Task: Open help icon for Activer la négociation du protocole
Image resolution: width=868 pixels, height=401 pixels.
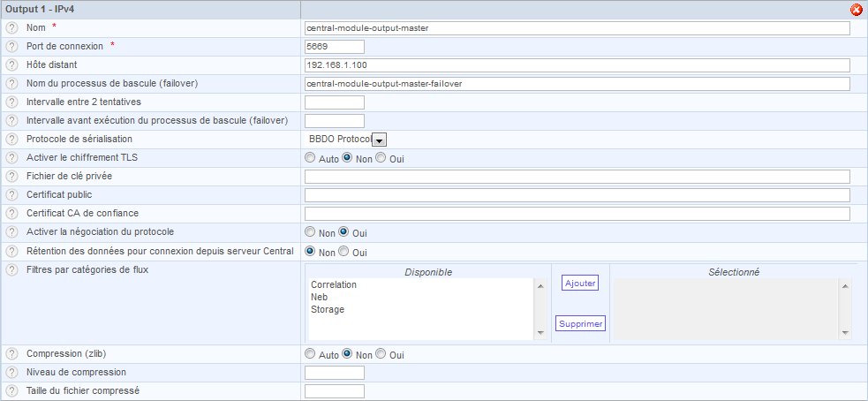Action: [11, 232]
